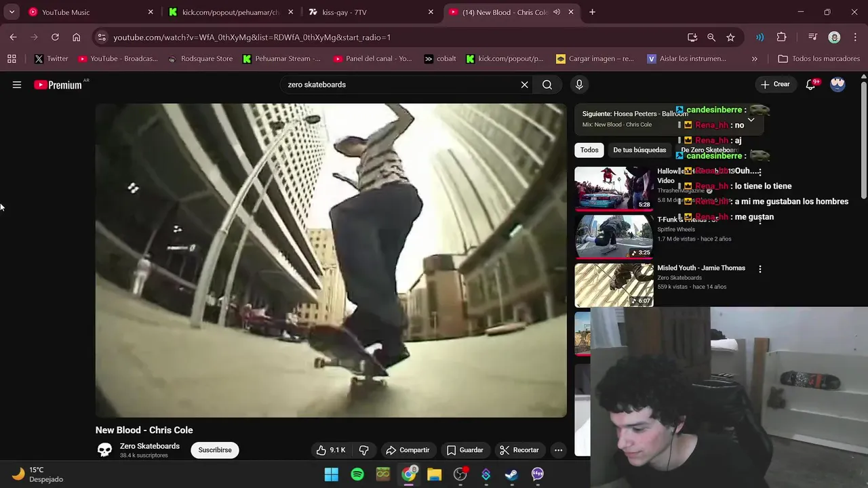Open the Zero Skateboards channel name link
The width and height of the screenshot is (868, 488).
(x=150, y=446)
